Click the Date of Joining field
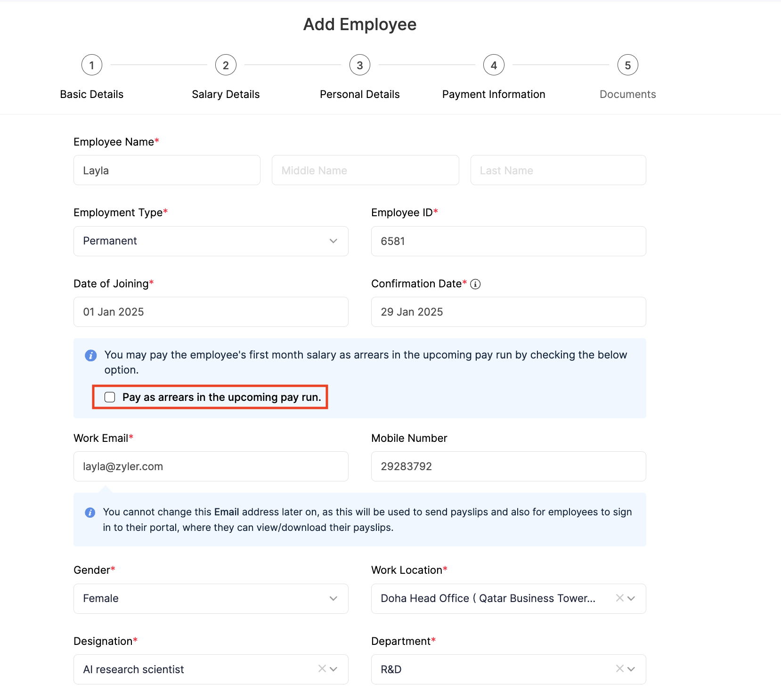Viewport: 781px width, 700px height. (x=211, y=311)
